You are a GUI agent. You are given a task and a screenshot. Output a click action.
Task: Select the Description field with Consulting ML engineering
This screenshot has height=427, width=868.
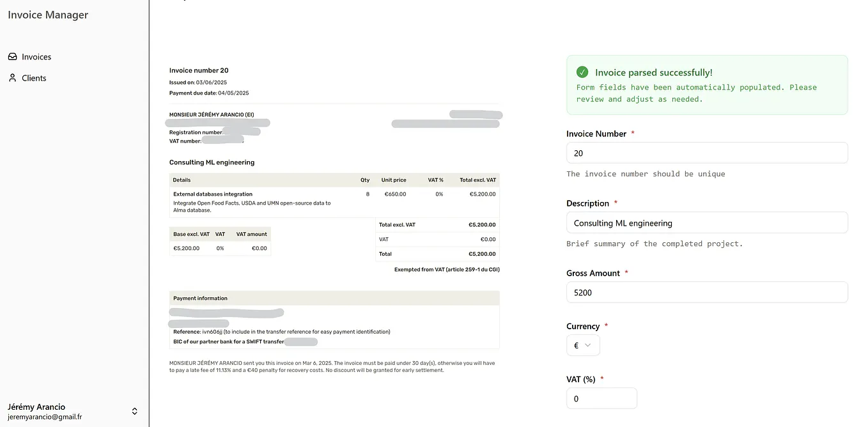[x=706, y=222]
